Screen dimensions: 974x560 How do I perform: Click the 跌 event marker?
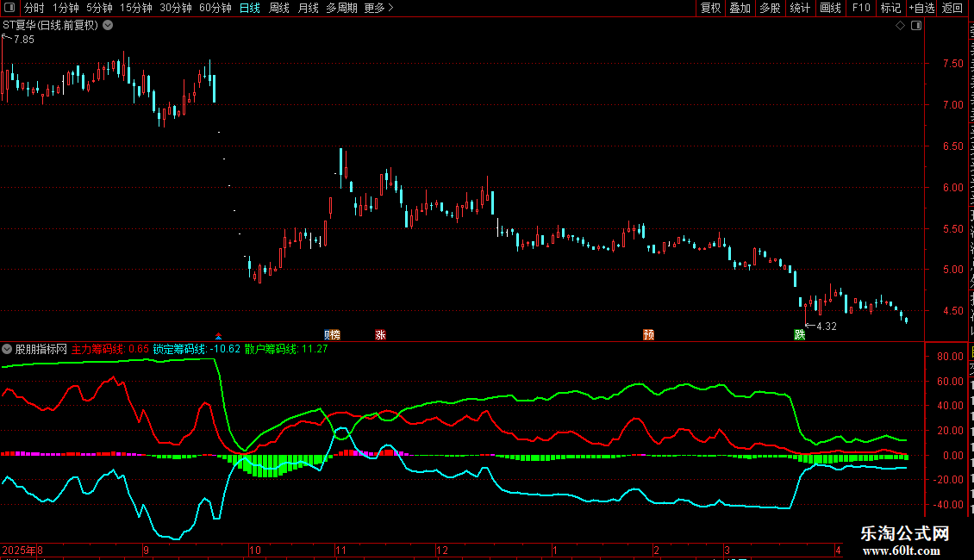799,334
